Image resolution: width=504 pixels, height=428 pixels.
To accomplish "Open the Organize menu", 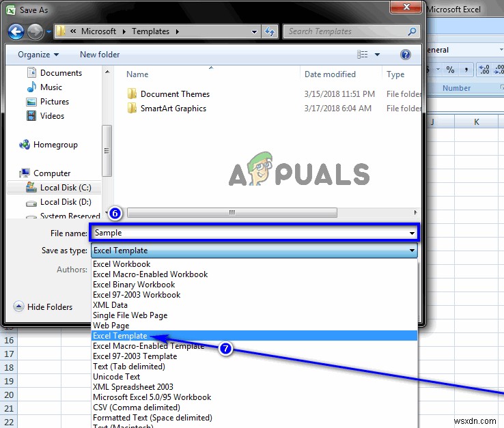I will pyautogui.click(x=38, y=55).
